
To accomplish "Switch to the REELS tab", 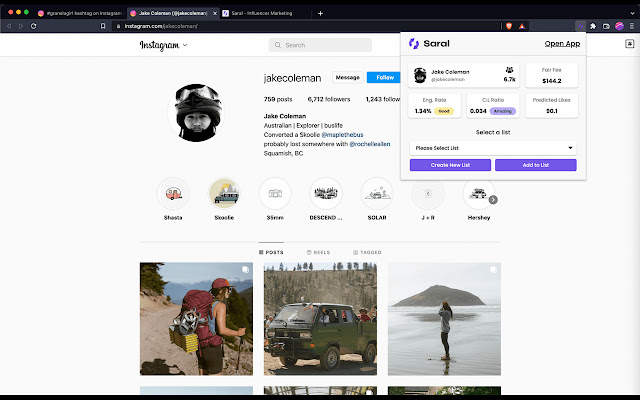I will (318, 252).
